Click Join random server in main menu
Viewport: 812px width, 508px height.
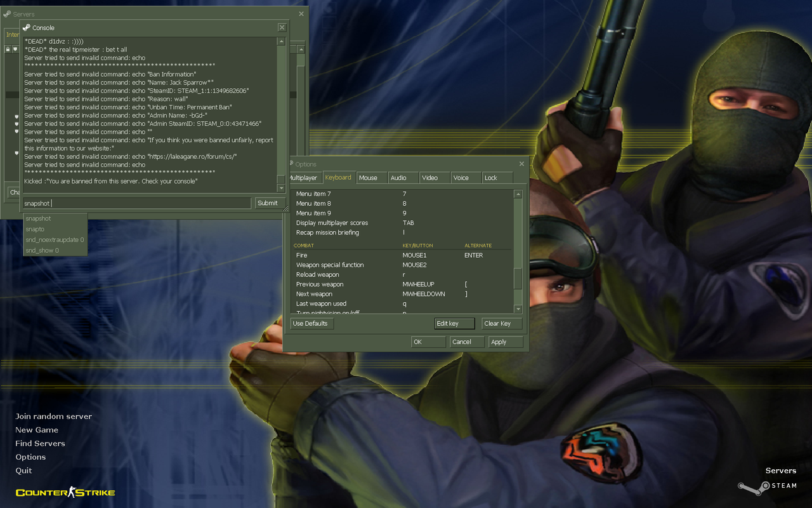pos(54,417)
